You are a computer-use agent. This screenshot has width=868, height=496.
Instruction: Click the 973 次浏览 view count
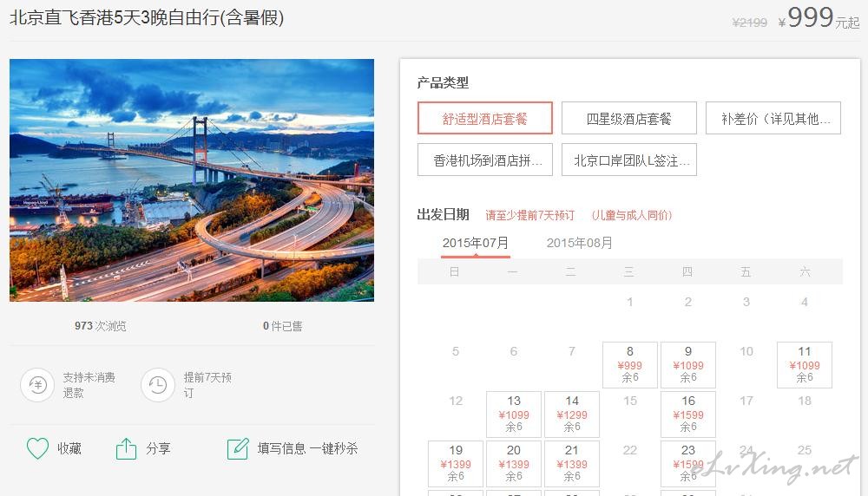pos(100,326)
